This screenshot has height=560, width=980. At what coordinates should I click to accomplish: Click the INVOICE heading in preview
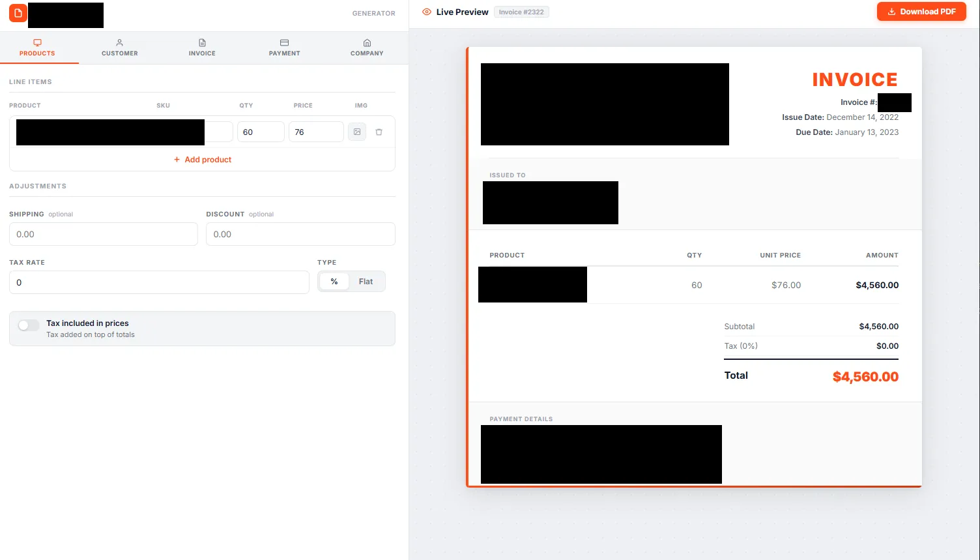point(855,80)
